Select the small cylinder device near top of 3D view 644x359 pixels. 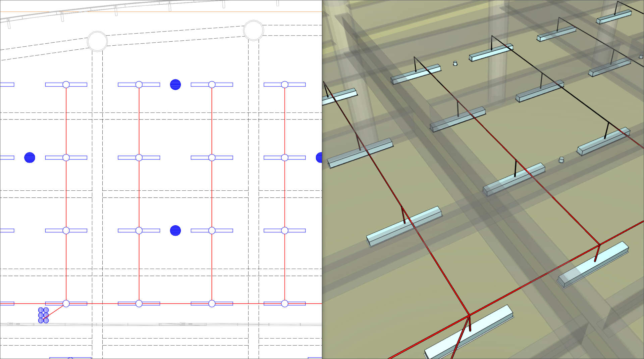pos(455,63)
